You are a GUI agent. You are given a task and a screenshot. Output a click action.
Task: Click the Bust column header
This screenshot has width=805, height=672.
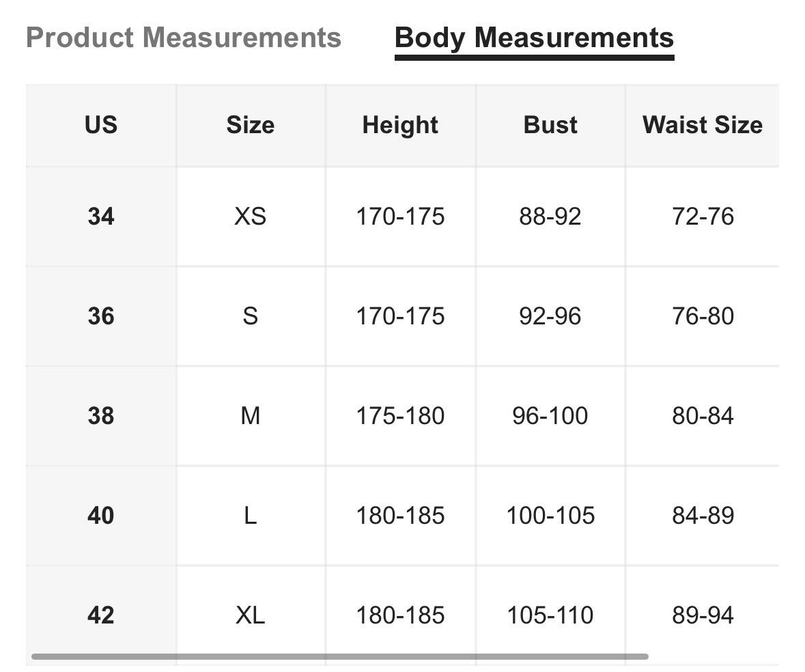pyautogui.click(x=550, y=125)
